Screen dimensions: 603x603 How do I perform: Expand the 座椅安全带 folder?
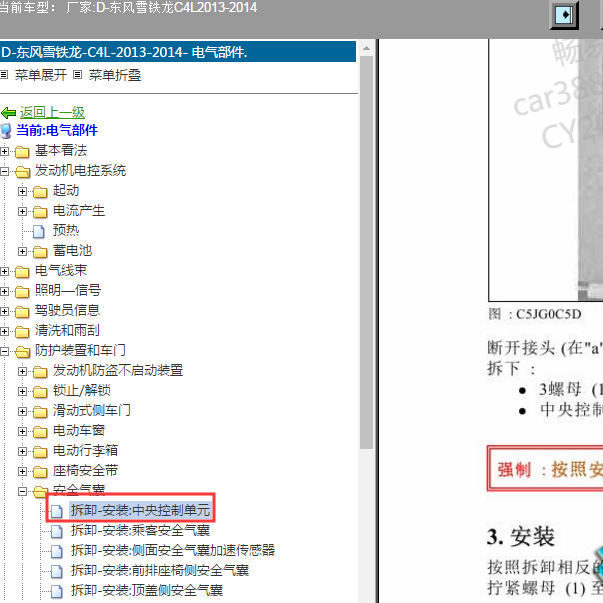(x=22, y=471)
